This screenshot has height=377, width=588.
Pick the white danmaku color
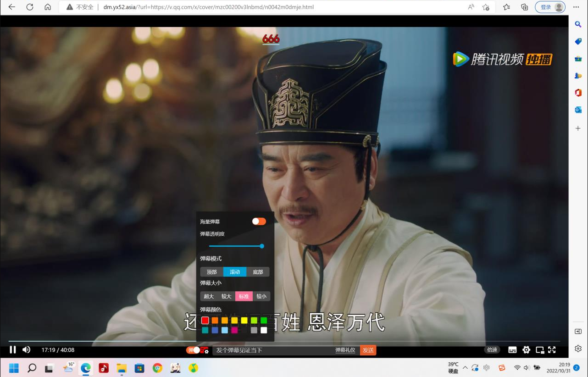pyautogui.click(x=264, y=330)
